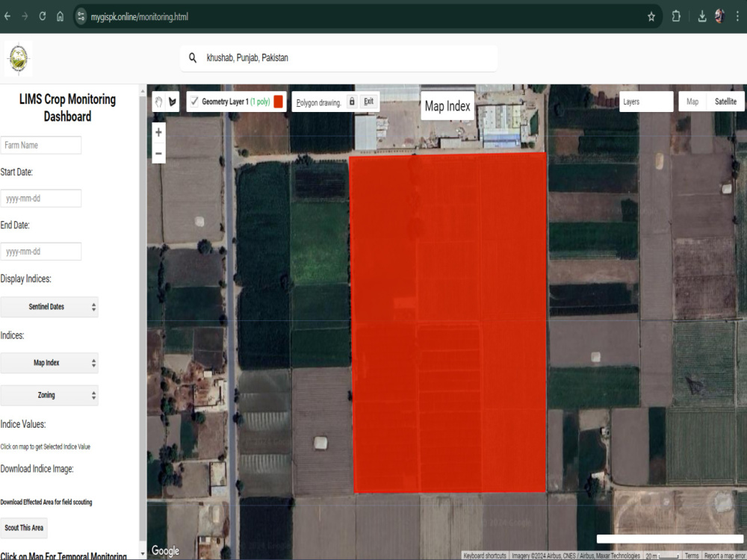The width and height of the screenshot is (747, 560).
Task: Zoom out the map with minus button
Action: click(158, 153)
